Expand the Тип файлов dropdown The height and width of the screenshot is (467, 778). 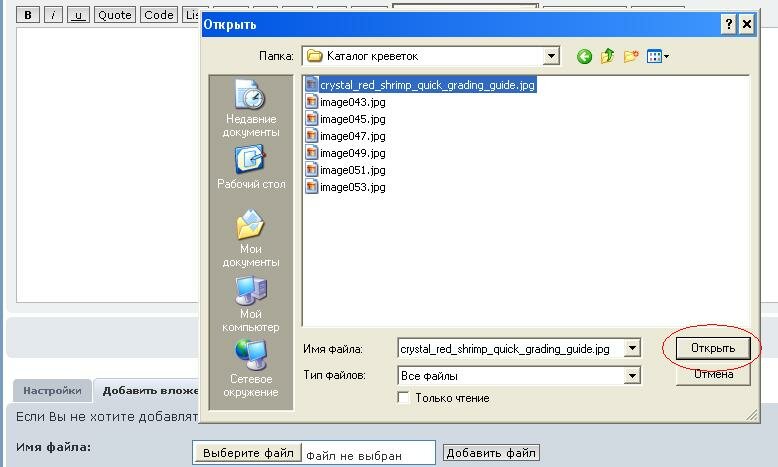[x=631, y=376]
